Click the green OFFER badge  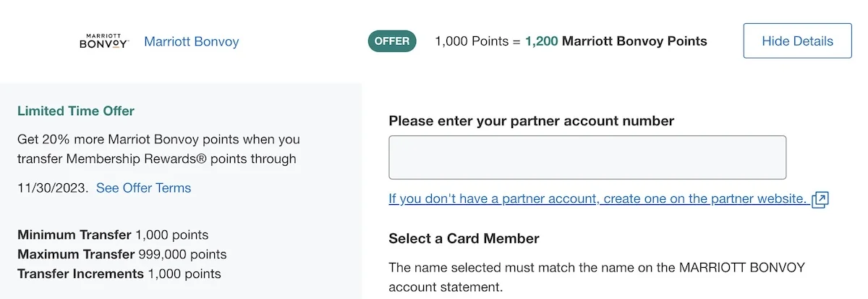(393, 41)
